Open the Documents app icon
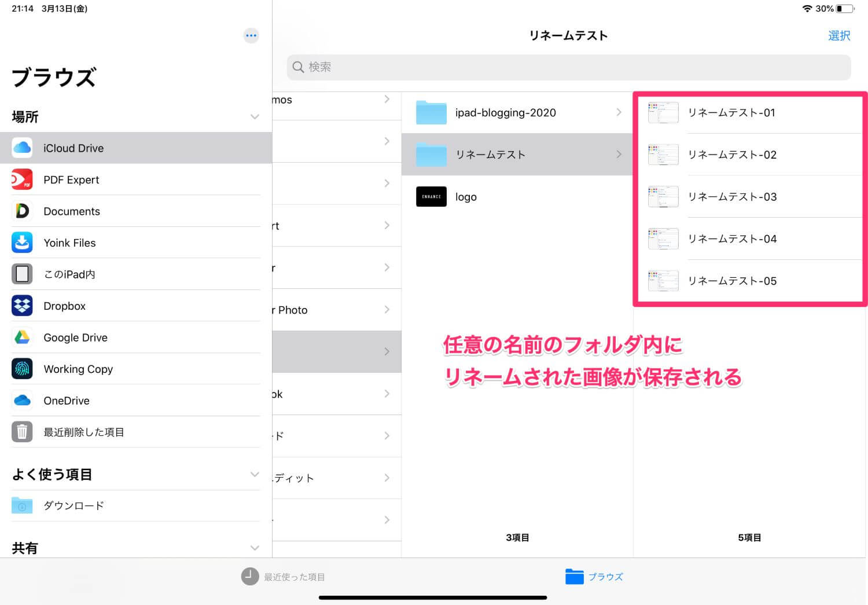The height and width of the screenshot is (605, 868). [x=22, y=211]
